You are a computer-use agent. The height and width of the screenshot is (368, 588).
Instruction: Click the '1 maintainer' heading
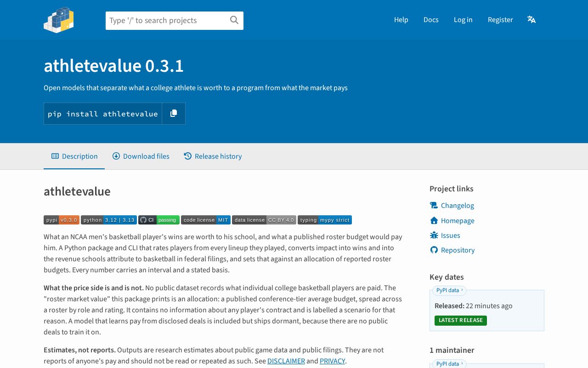tap(452, 350)
